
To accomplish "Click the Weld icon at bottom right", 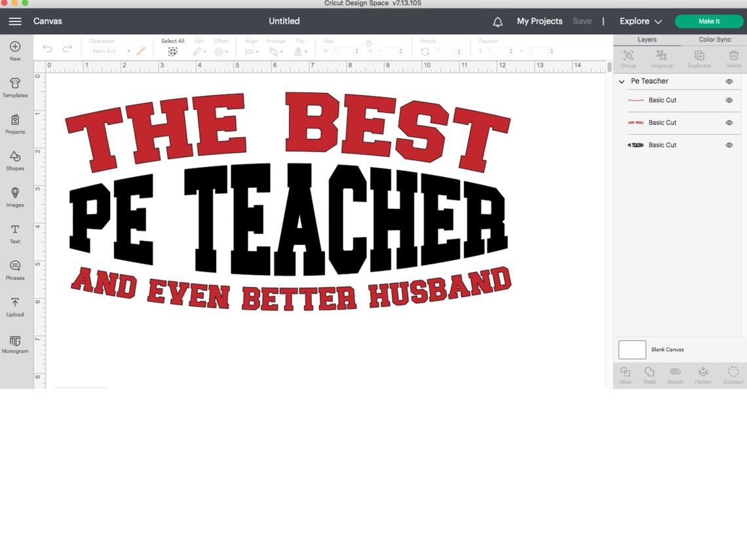I will click(649, 374).
